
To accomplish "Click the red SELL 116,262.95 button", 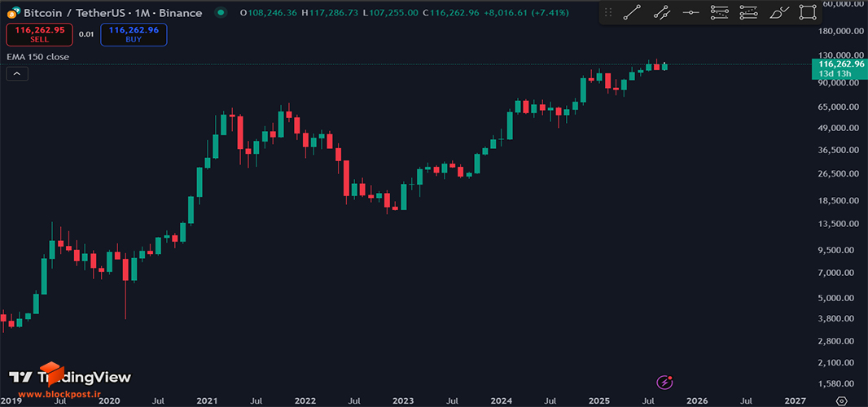I will 39,34.
